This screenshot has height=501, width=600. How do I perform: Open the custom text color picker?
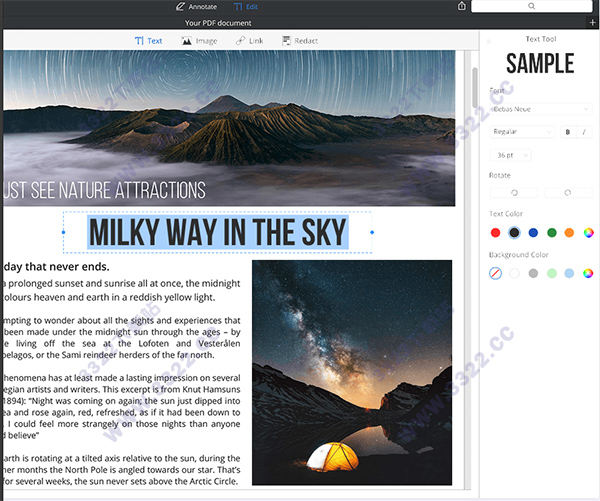pyautogui.click(x=589, y=233)
